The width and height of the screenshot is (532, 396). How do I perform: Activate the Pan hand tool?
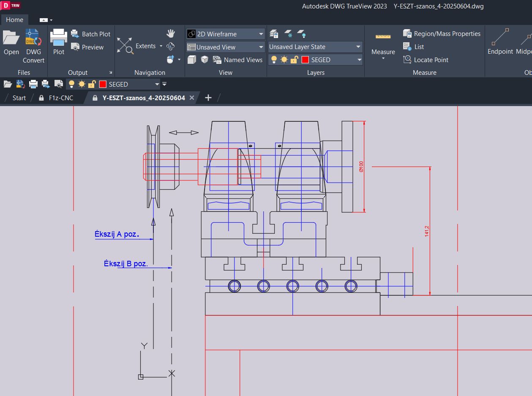(x=171, y=33)
